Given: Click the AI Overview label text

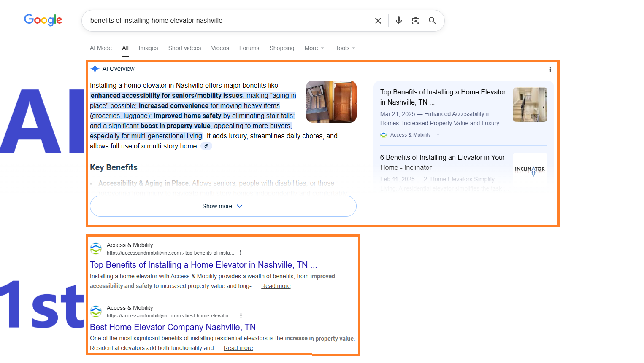Looking at the screenshot, I should coord(118,69).
